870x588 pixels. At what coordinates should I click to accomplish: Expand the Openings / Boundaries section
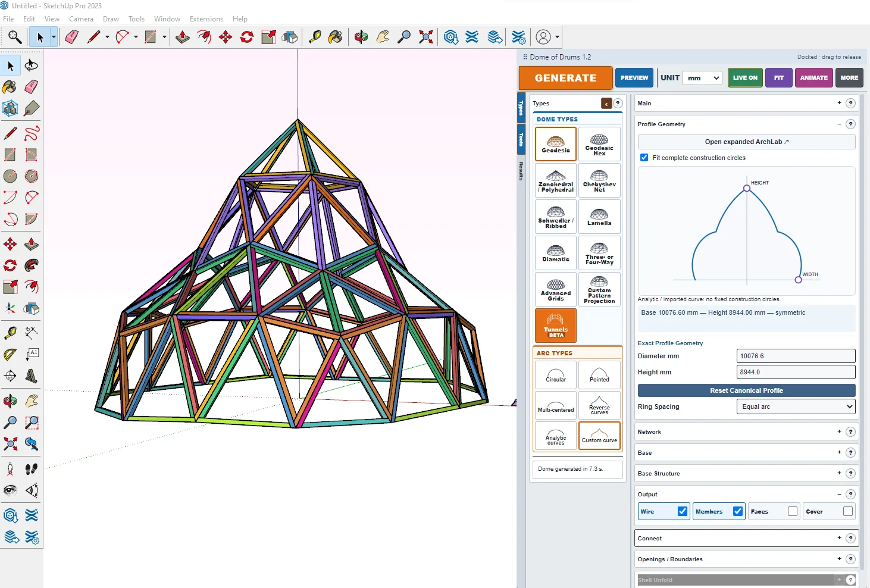[839, 559]
